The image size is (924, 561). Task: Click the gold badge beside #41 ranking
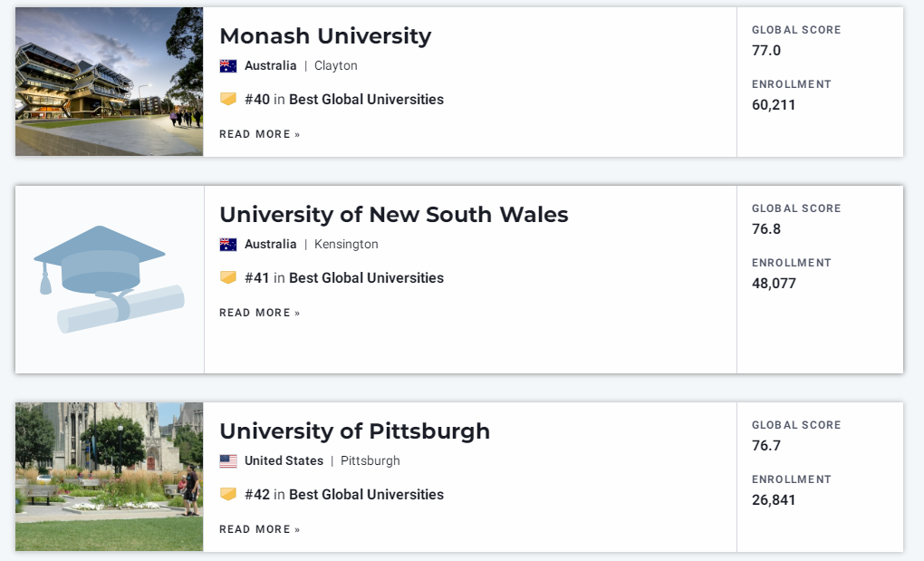tap(228, 277)
